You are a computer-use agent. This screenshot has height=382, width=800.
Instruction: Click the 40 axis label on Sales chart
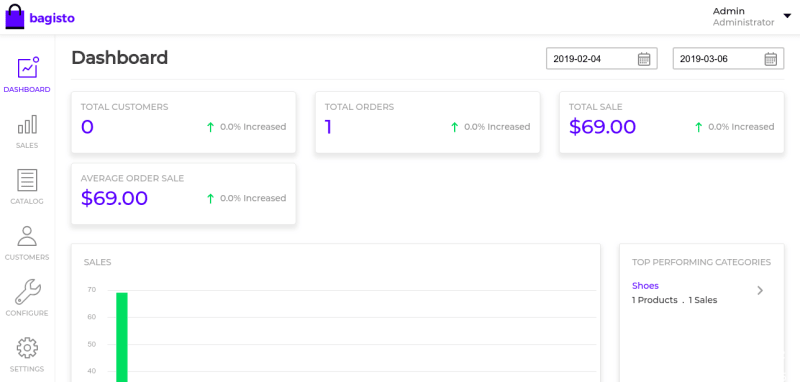(x=91, y=371)
